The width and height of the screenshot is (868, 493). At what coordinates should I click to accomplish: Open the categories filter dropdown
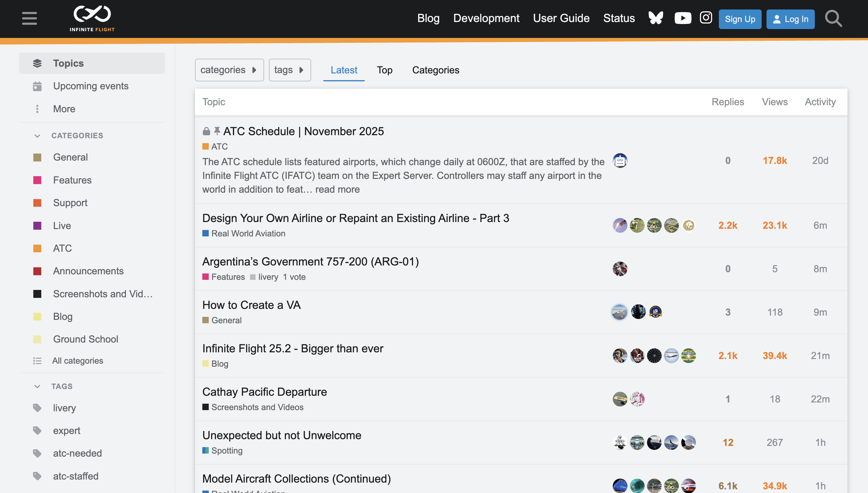click(x=229, y=70)
